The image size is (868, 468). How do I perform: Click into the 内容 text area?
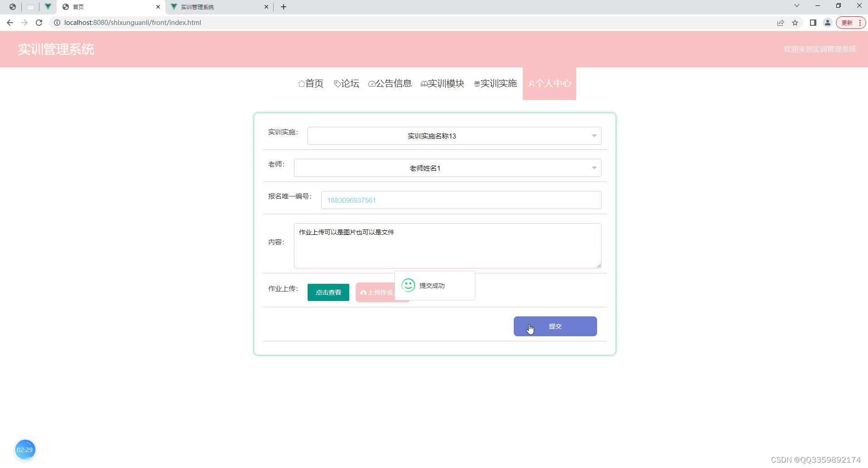[448, 246]
